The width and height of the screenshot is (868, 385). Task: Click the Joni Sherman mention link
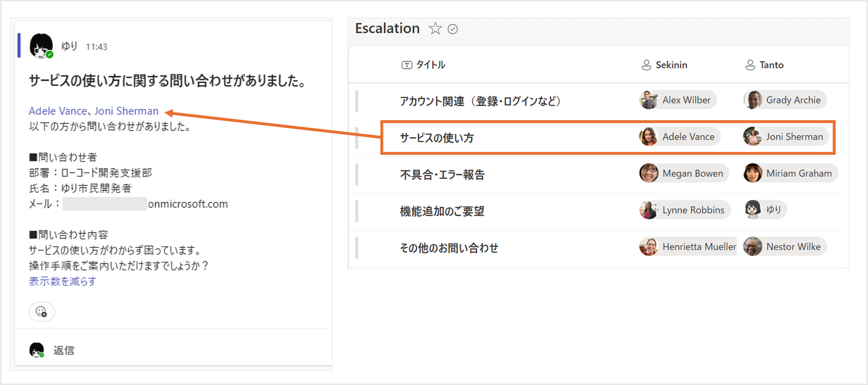point(126,111)
